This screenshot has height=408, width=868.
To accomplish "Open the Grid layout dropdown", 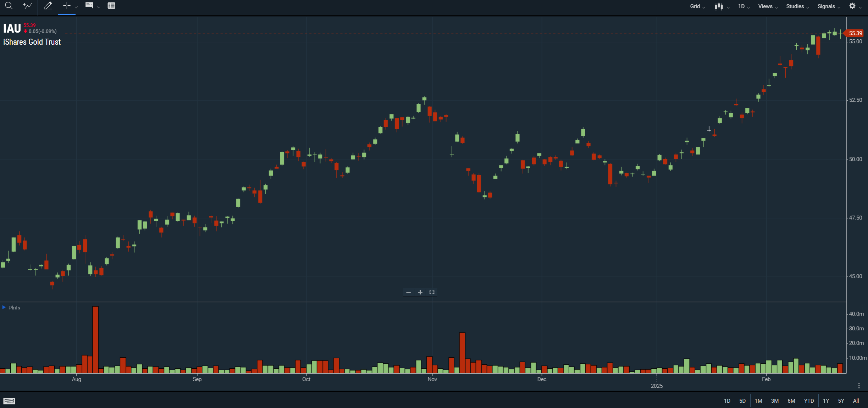I will (x=697, y=6).
